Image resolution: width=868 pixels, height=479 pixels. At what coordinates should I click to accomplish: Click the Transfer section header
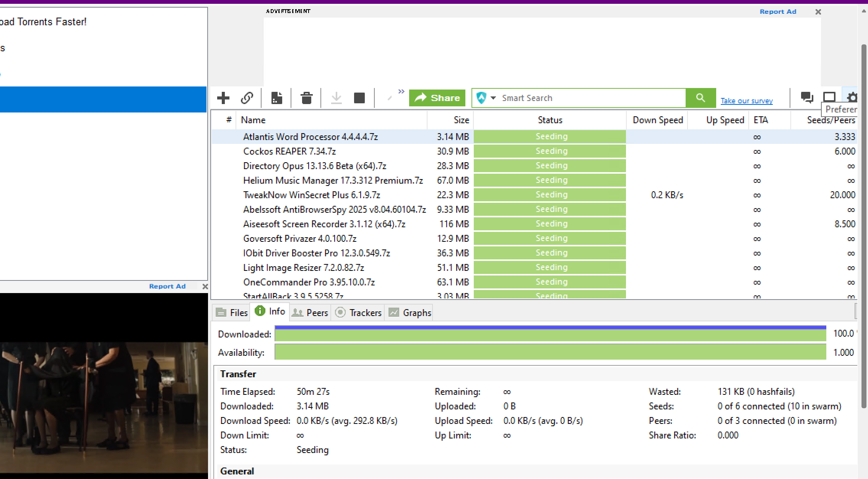pos(238,374)
